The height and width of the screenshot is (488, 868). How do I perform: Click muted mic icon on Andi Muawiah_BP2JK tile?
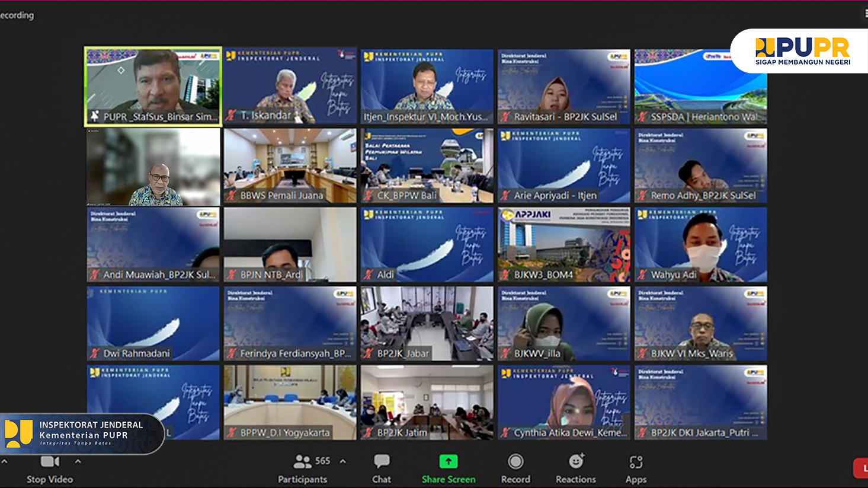(x=94, y=275)
